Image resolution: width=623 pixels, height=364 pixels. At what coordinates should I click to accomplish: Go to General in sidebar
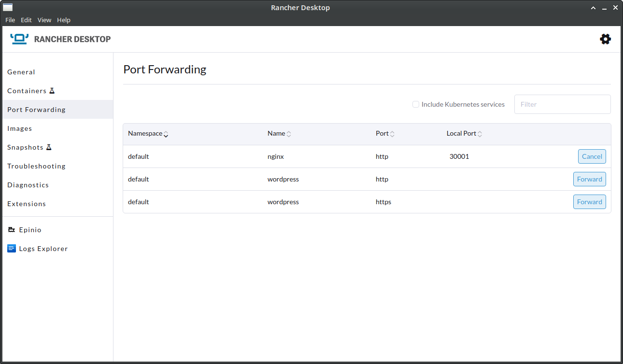(57, 72)
